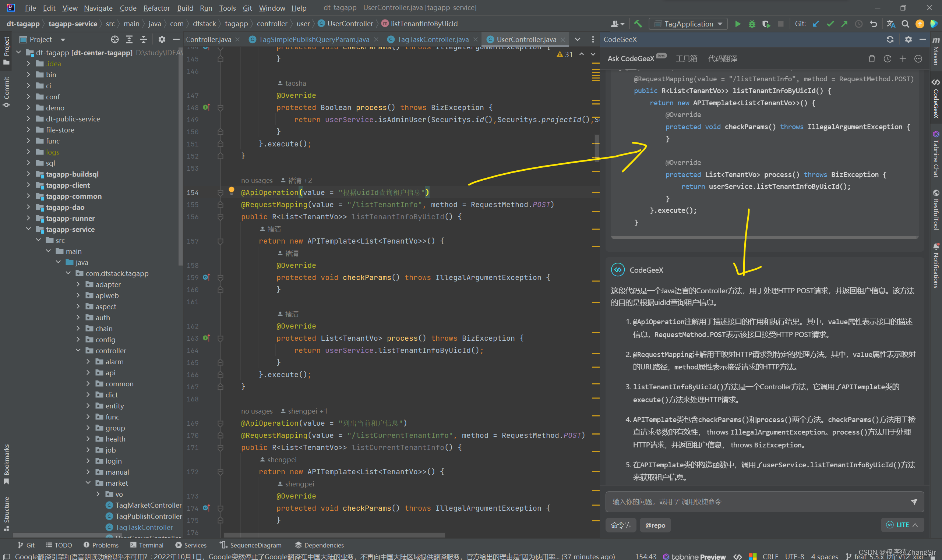The width and height of the screenshot is (942, 560).
Task: Open the Problems tool window button
Action: pyautogui.click(x=101, y=545)
